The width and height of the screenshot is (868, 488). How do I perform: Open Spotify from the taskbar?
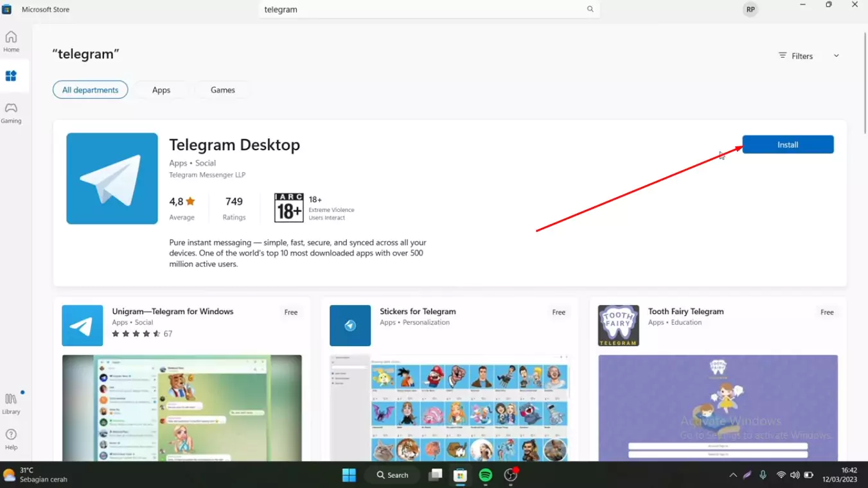(486, 475)
